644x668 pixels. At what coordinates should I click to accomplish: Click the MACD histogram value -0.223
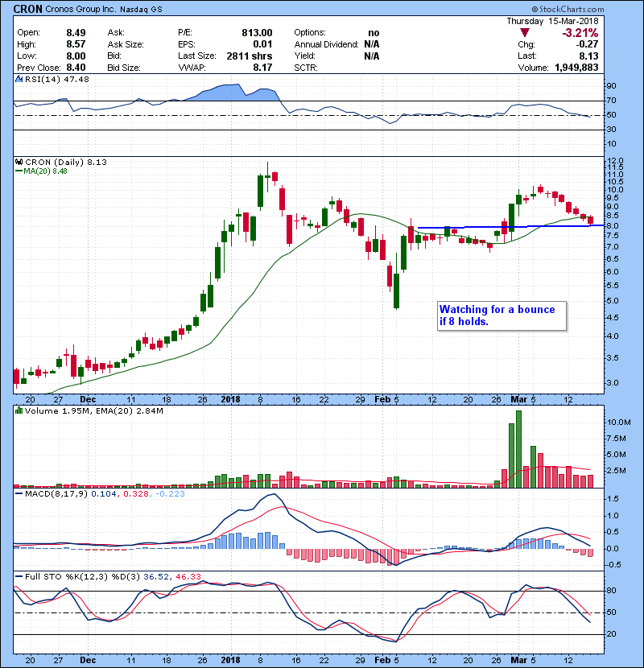click(x=170, y=494)
